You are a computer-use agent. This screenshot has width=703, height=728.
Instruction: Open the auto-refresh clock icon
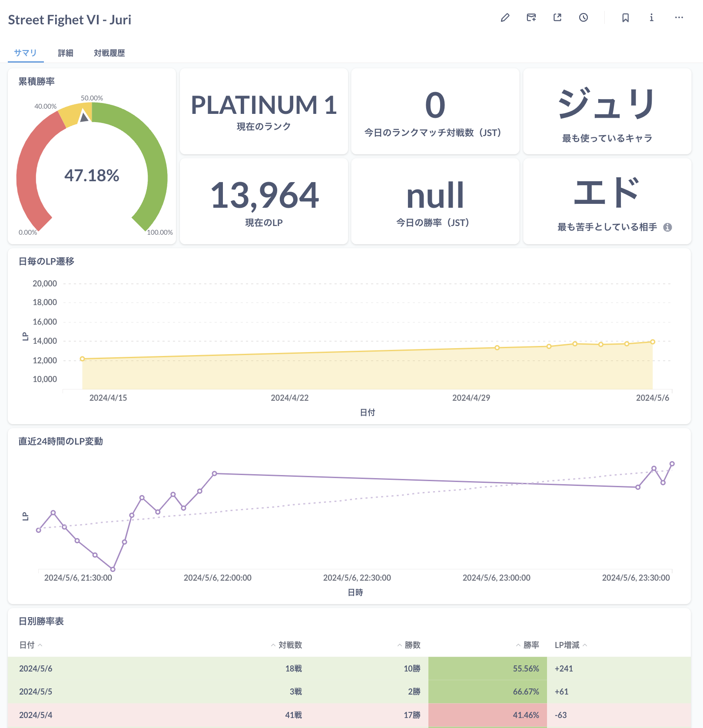[584, 18]
